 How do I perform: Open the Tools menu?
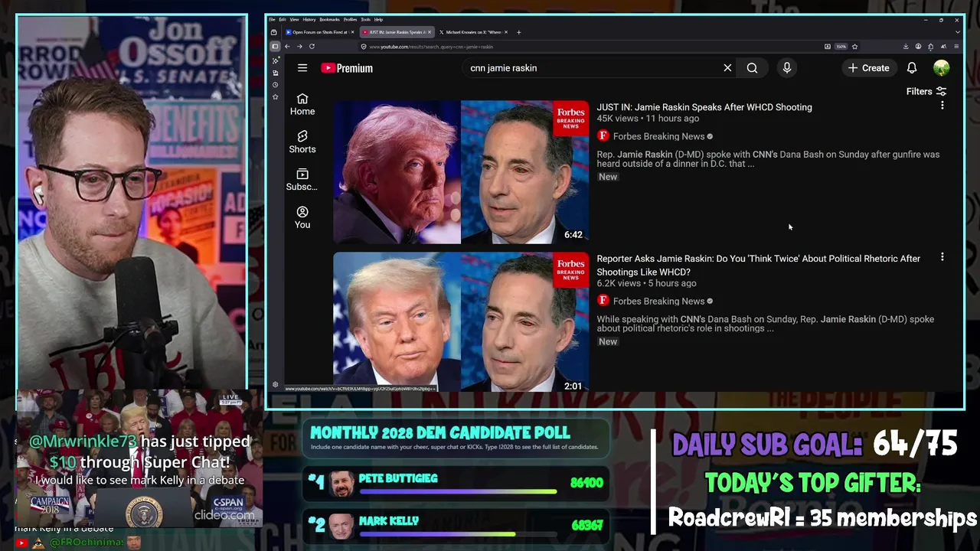(x=365, y=19)
